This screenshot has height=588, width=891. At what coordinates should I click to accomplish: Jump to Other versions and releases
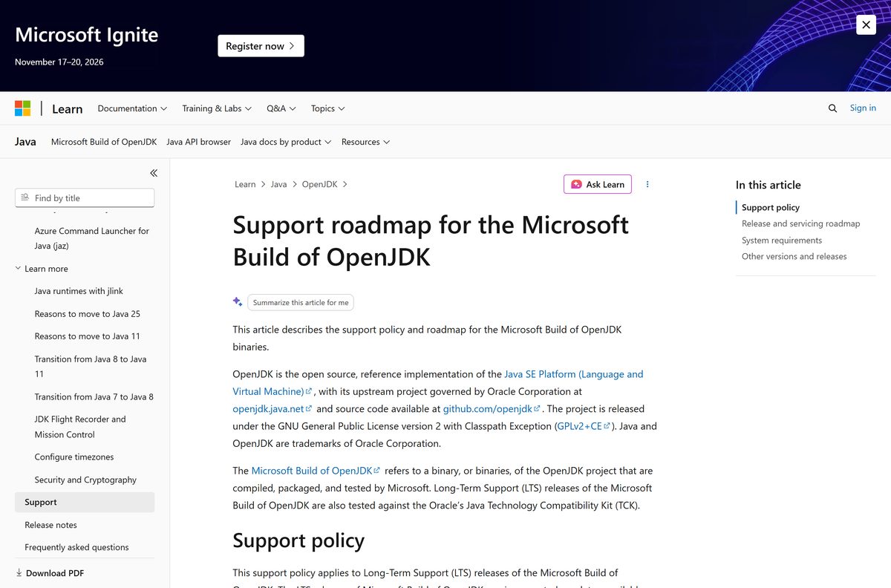coord(794,256)
